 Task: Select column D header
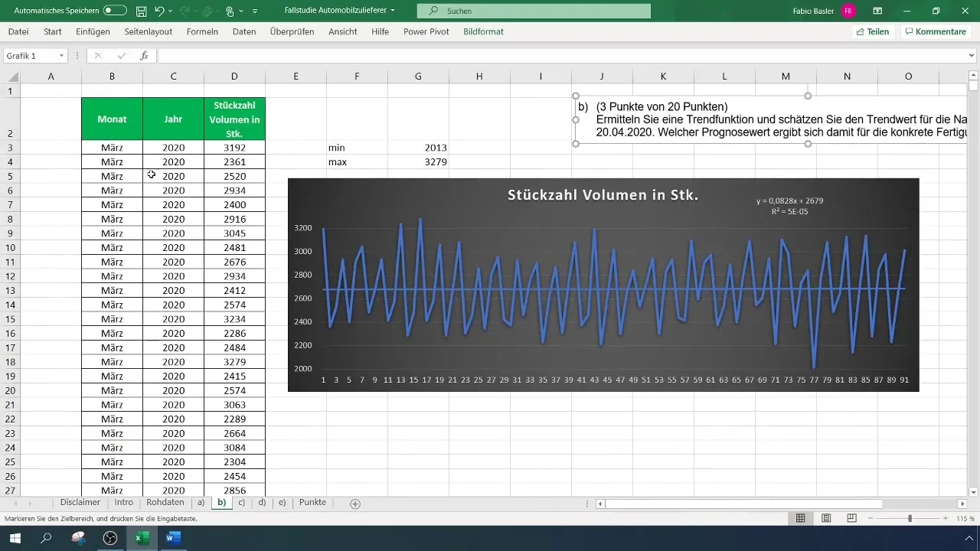pyautogui.click(x=234, y=77)
